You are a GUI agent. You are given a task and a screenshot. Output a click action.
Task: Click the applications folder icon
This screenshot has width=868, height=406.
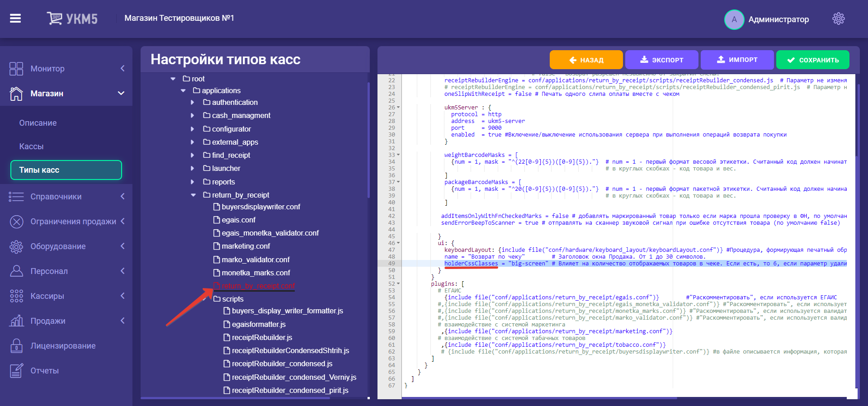[197, 90]
